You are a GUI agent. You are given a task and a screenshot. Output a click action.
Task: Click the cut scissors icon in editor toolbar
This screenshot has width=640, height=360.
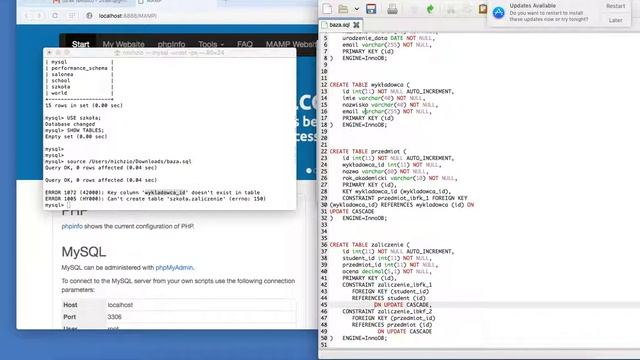click(451, 9)
